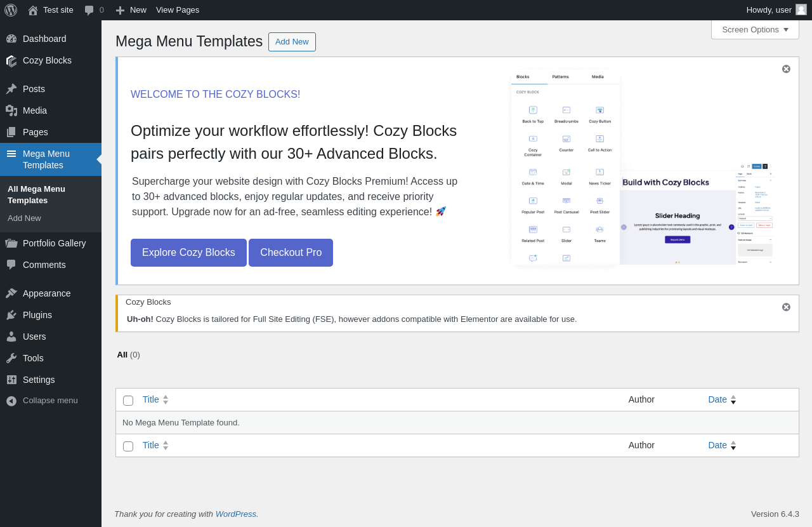Image resolution: width=812 pixels, height=527 pixels.
Task: Dismiss the Cozy Blocks welcome banner
Action: (x=786, y=69)
